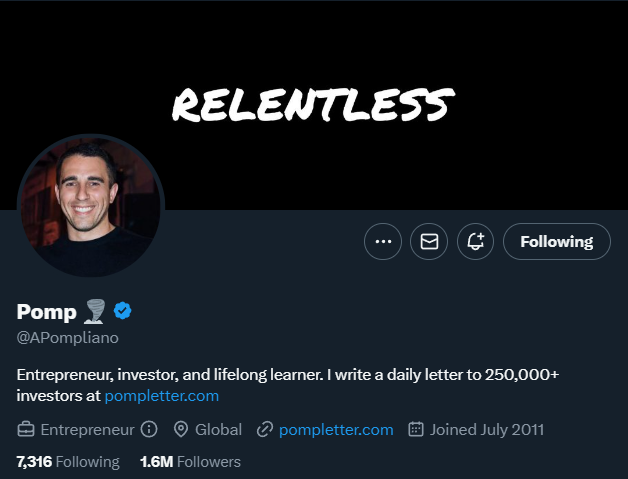Click the location pin icon

click(x=181, y=430)
